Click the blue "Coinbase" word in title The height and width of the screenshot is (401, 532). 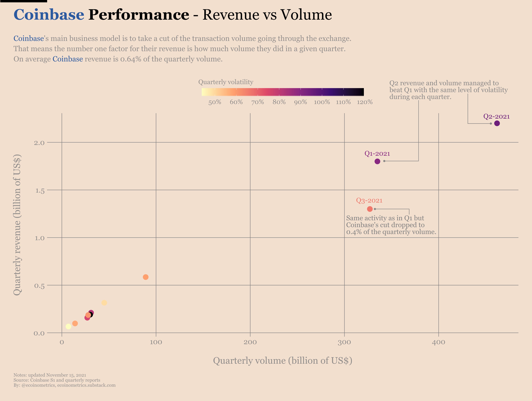click(x=49, y=14)
